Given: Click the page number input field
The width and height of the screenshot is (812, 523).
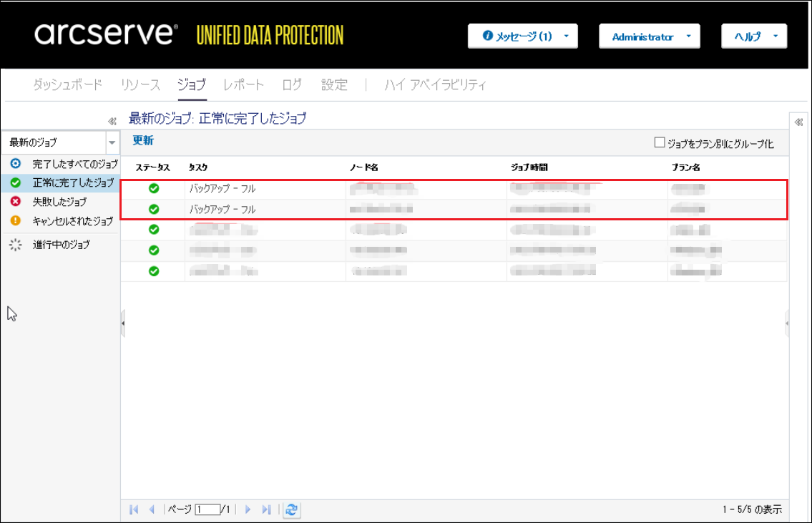Looking at the screenshot, I should 207,509.
